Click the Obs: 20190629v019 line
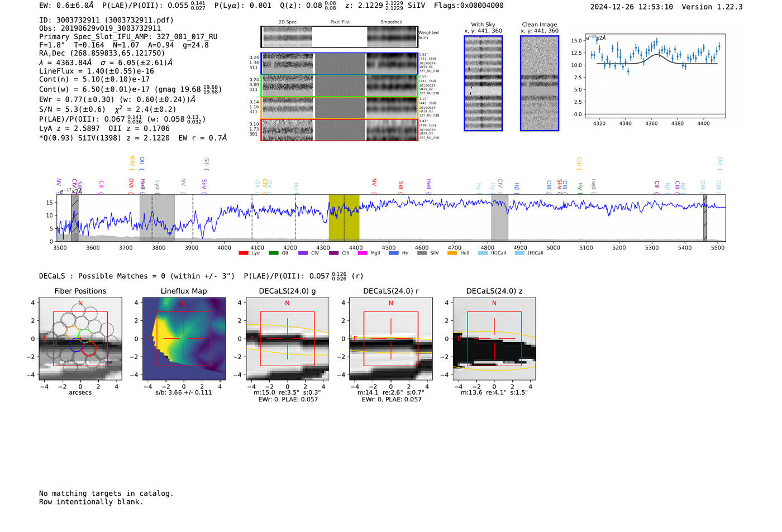This screenshot has width=782, height=532. pos(100,28)
